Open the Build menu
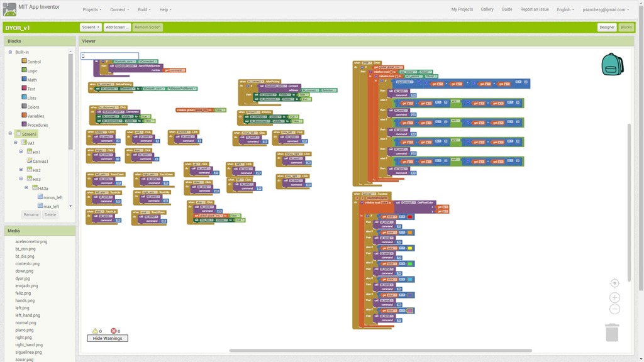The height and width of the screenshot is (362, 644). pyautogui.click(x=144, y=9)
